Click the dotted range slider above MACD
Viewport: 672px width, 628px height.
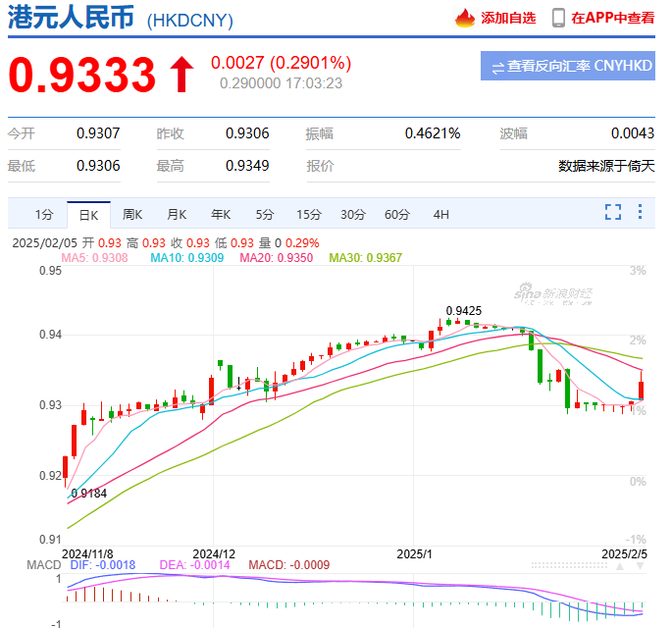coord(569,566)
